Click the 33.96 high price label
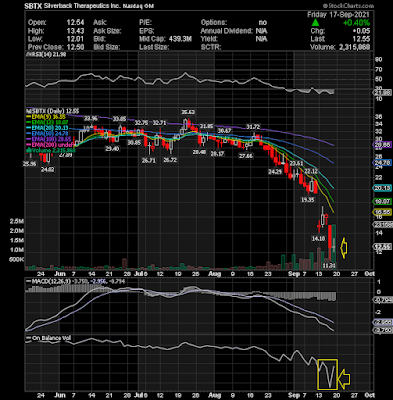The image size is (393, 400). [x=91, y=118]
